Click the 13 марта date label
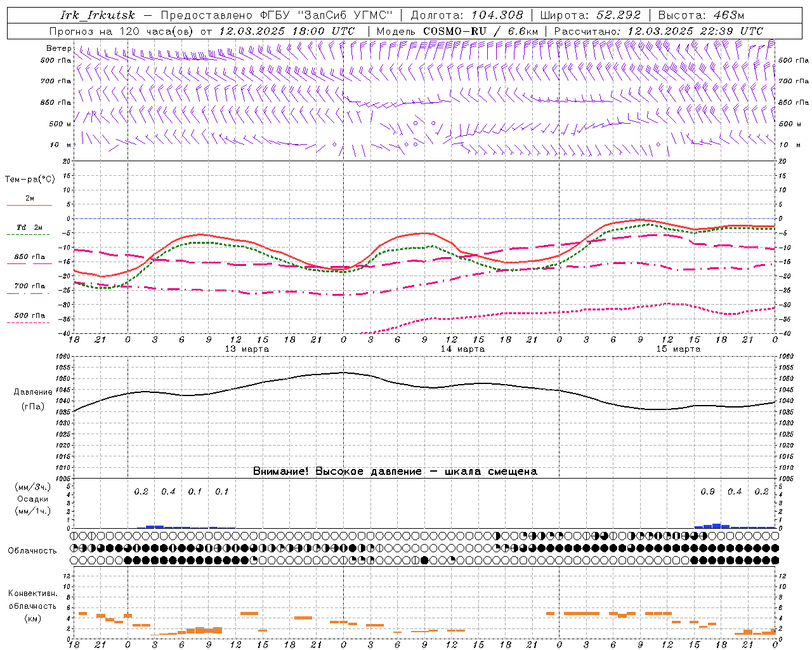 247,349
